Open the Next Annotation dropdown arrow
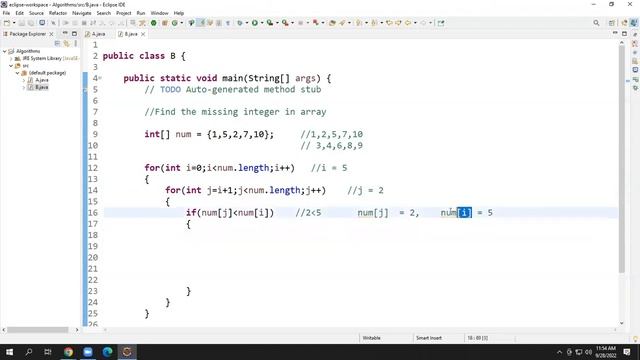This screenshot has height=360, width=640. [367, 23]
